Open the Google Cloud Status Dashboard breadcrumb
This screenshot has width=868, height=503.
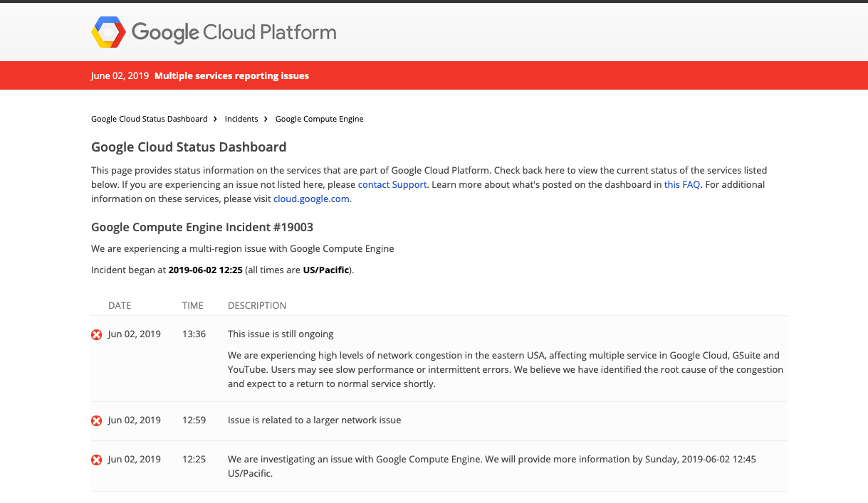click(x=149, y=119)
